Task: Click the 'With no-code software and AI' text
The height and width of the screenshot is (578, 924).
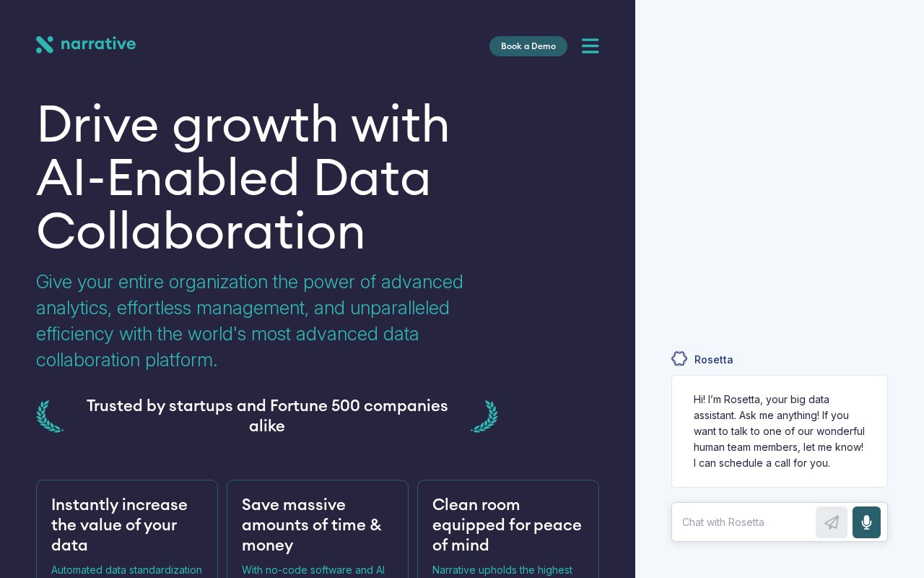Action: pos(313,570)
